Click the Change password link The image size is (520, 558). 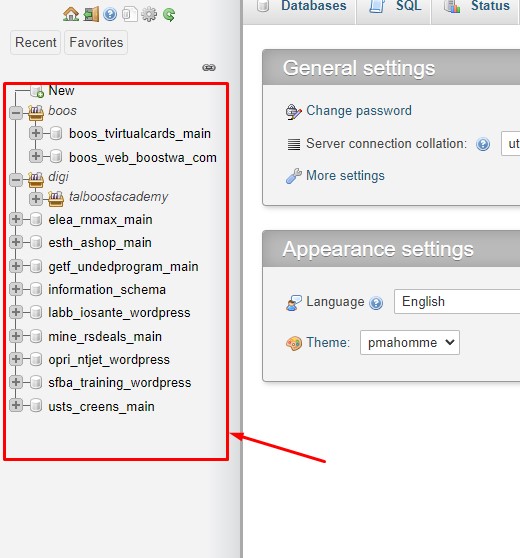pos(359,111)
